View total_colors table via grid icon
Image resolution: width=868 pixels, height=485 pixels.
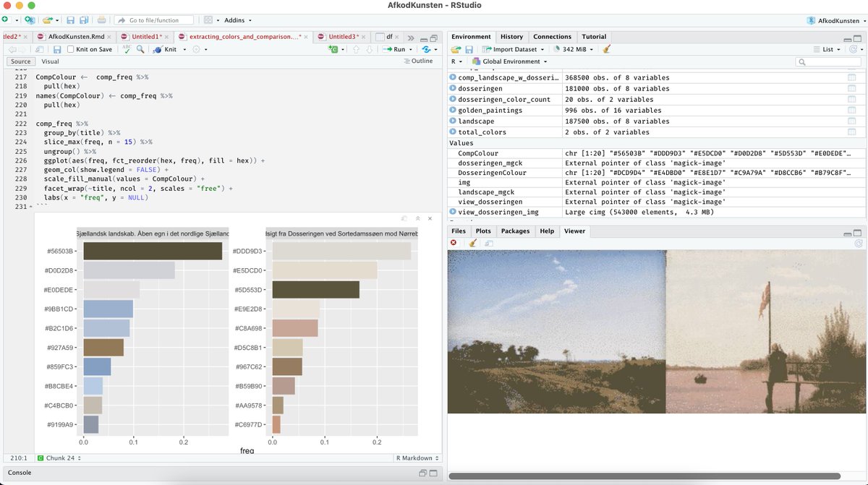point(851,132)
